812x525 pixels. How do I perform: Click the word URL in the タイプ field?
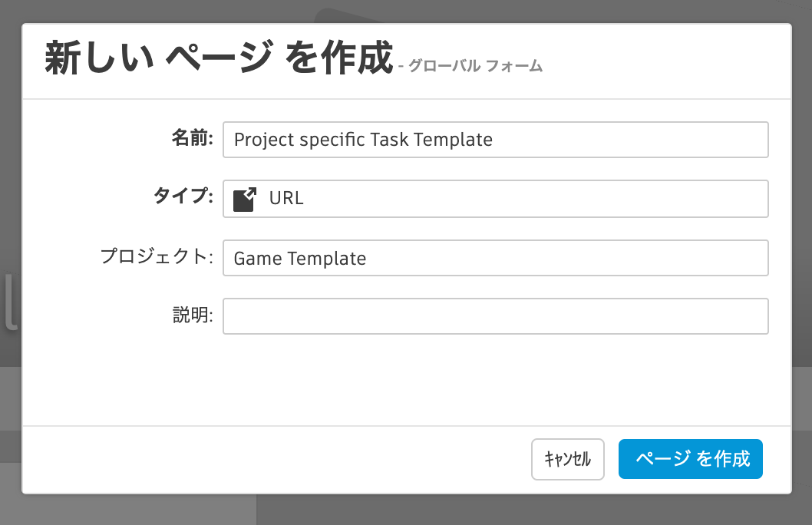pos(286,199)
